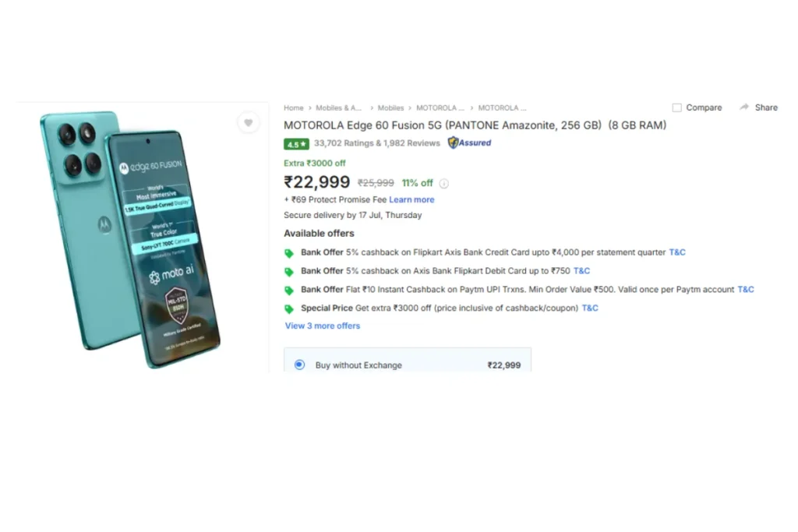This screenshot has height=532, width=798.
Task: Expand View 3 more offers
Action: pos(322,326)
